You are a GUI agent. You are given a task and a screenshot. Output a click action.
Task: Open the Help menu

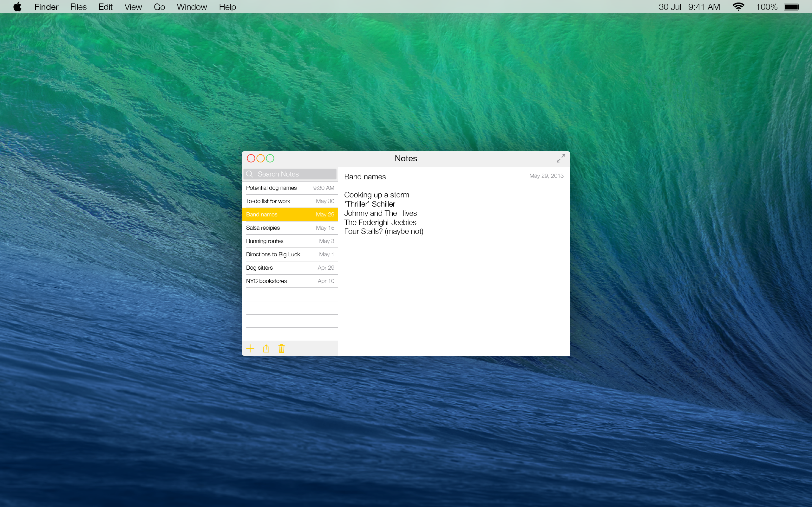(227, 7)
